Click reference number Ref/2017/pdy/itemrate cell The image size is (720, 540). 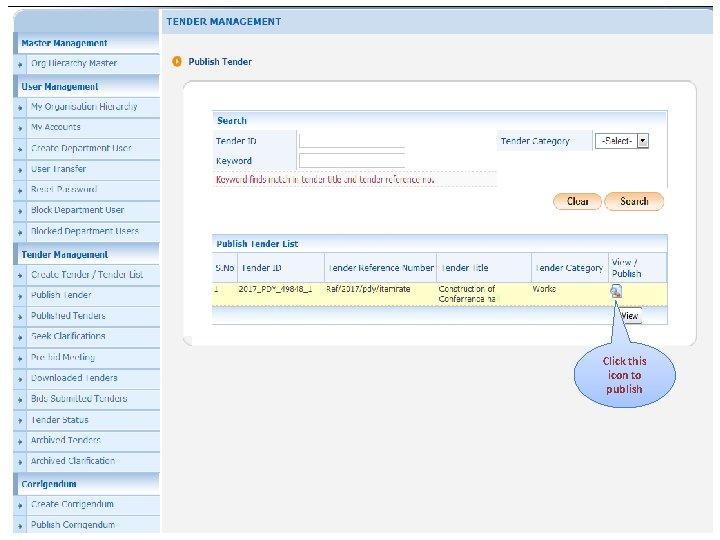(x=368, y=289)
